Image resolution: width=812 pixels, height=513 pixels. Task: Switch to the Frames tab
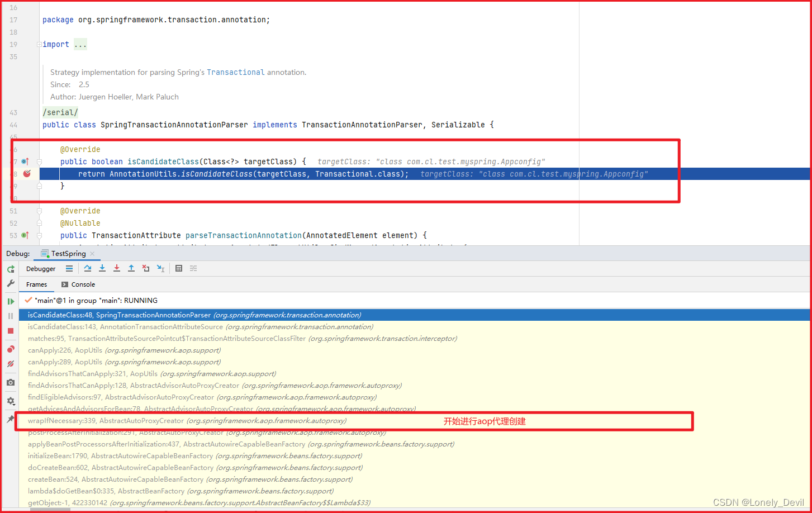pyautogui.click(x=37, y=284)
